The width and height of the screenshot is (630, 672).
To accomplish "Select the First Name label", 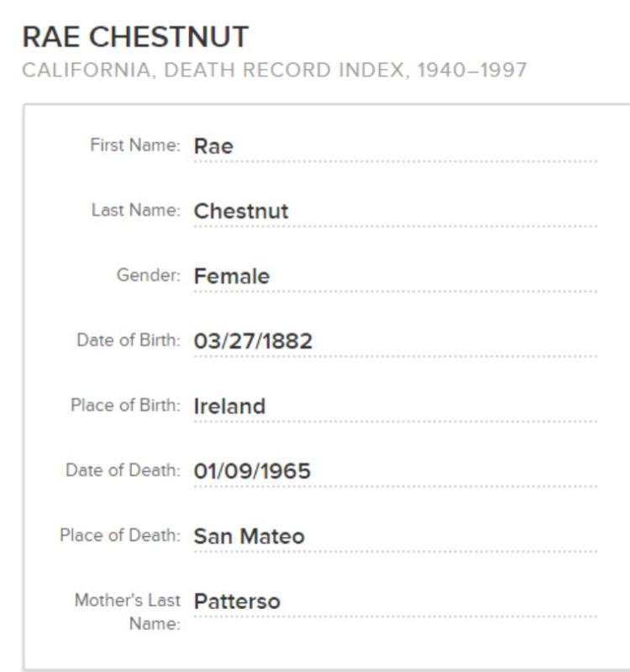I will point(135,145).
